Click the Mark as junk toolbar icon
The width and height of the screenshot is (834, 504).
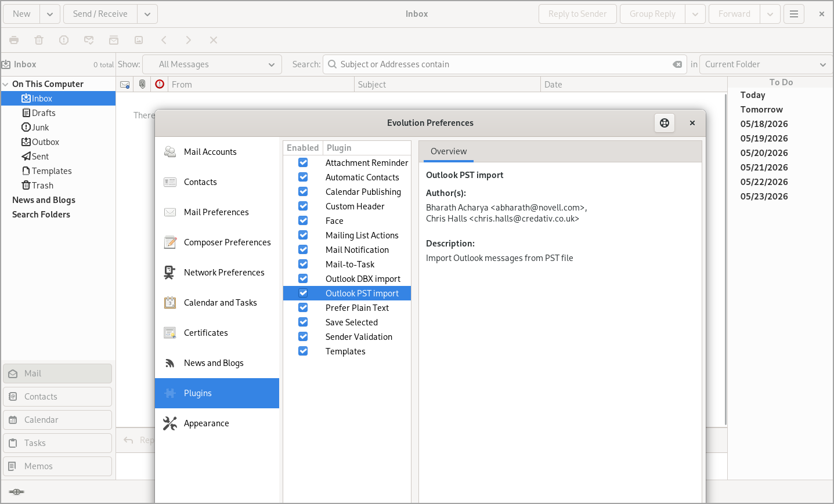pos(64,40)
